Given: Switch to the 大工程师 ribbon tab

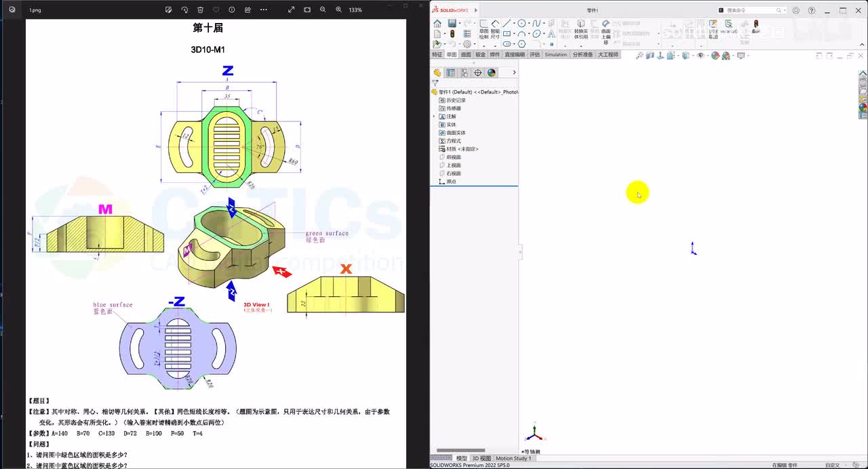Looking at the screenshot, I should [608, 54].
